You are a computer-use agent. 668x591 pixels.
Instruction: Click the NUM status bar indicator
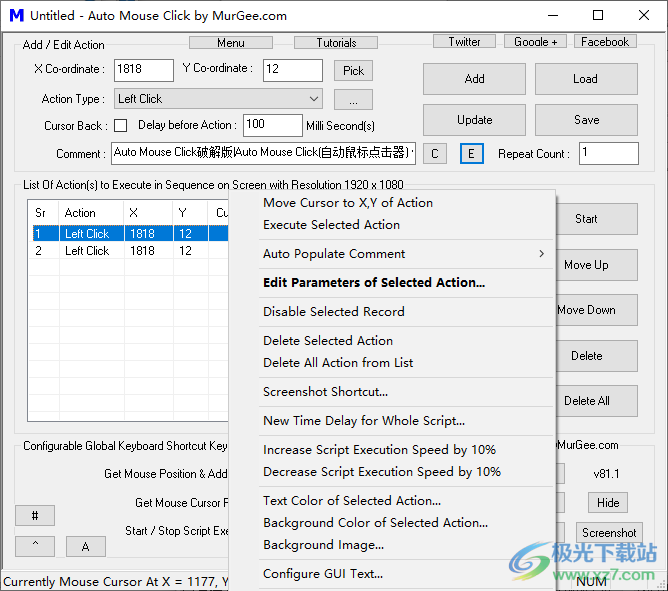click(x=591, y=582)
